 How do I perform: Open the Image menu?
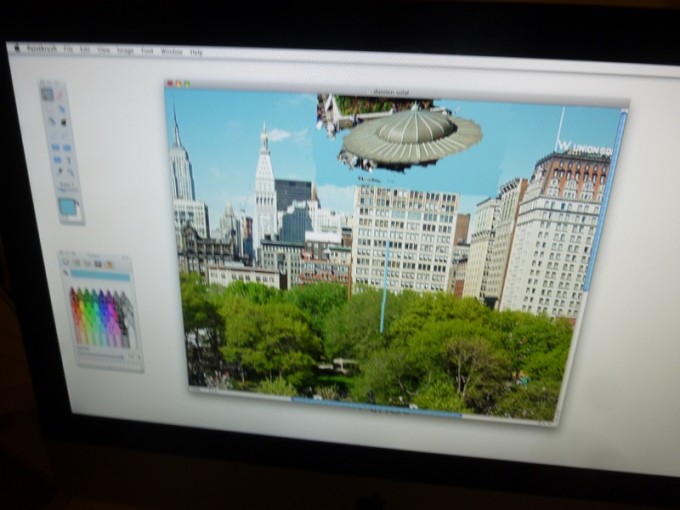click(x=125, y=50)
